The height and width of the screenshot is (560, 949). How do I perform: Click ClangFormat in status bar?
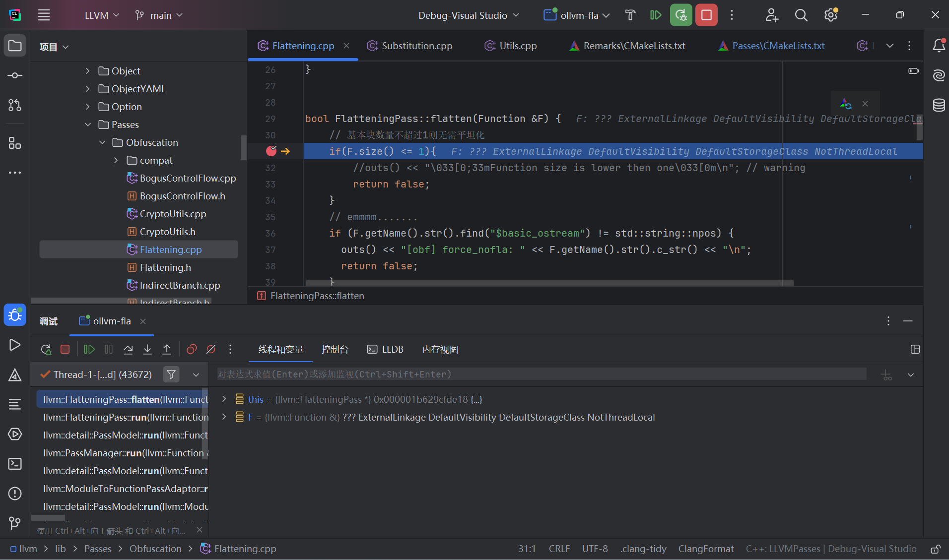click(x=706, y=549)
